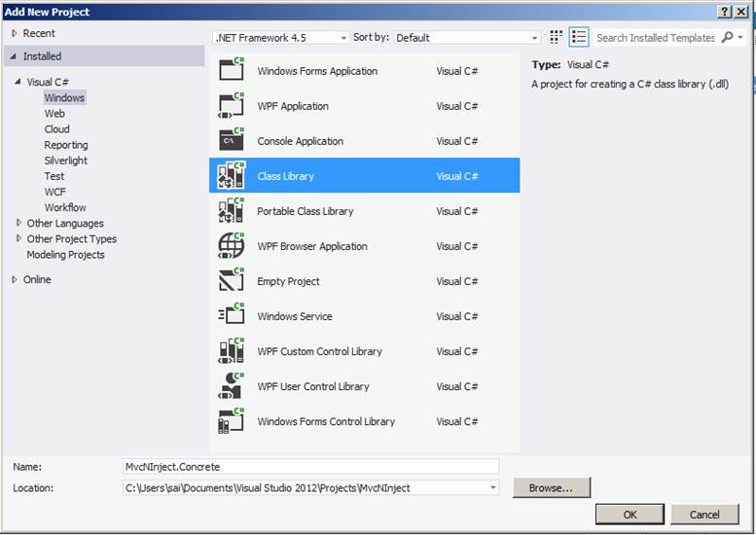This screenshot has width=756, height=535.
Task: Select the Empty Project template name
Action: [288, 281]
